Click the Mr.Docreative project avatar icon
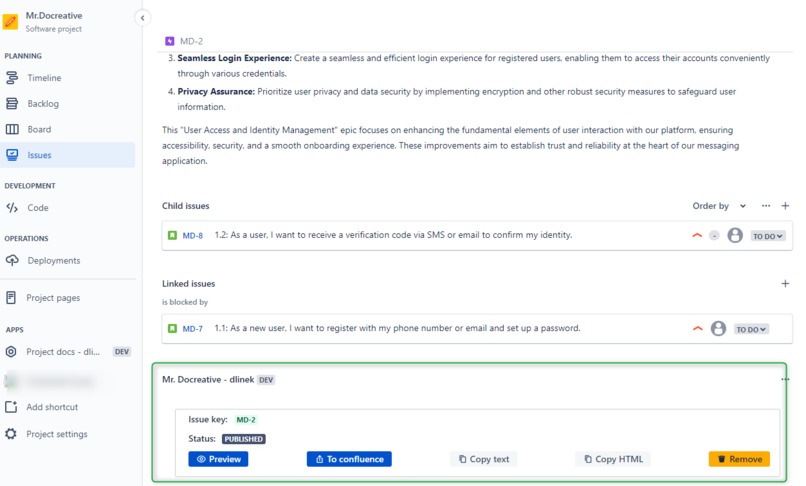806x486 pixels. (x=10, y=22)
